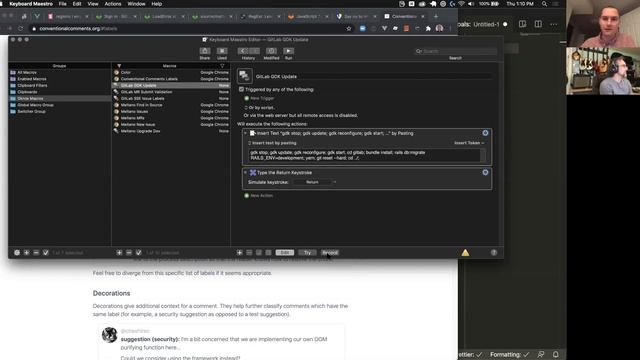Reload the Chrome page
The width and height of the screenshot is (640, 360).
(20, 29)
